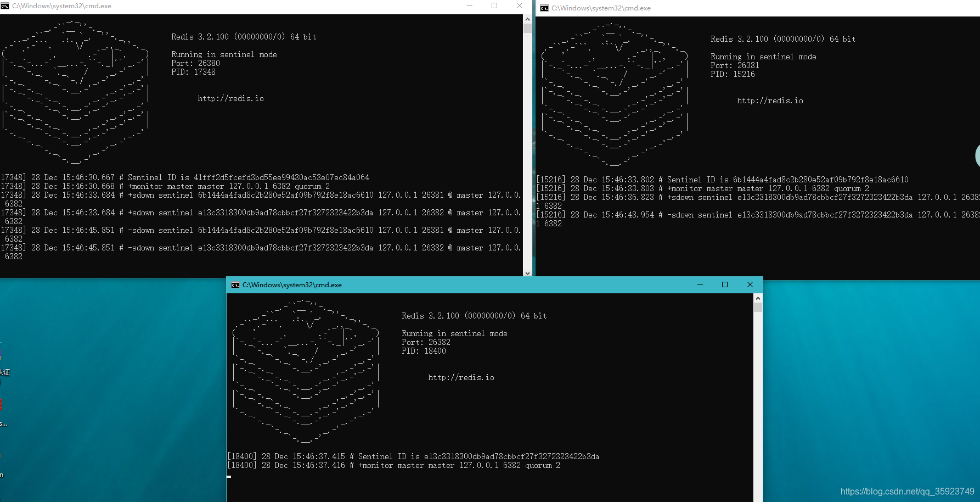
Task: Click the http://redis.io text in the PID 18400 window
Action: coord(461,378)
